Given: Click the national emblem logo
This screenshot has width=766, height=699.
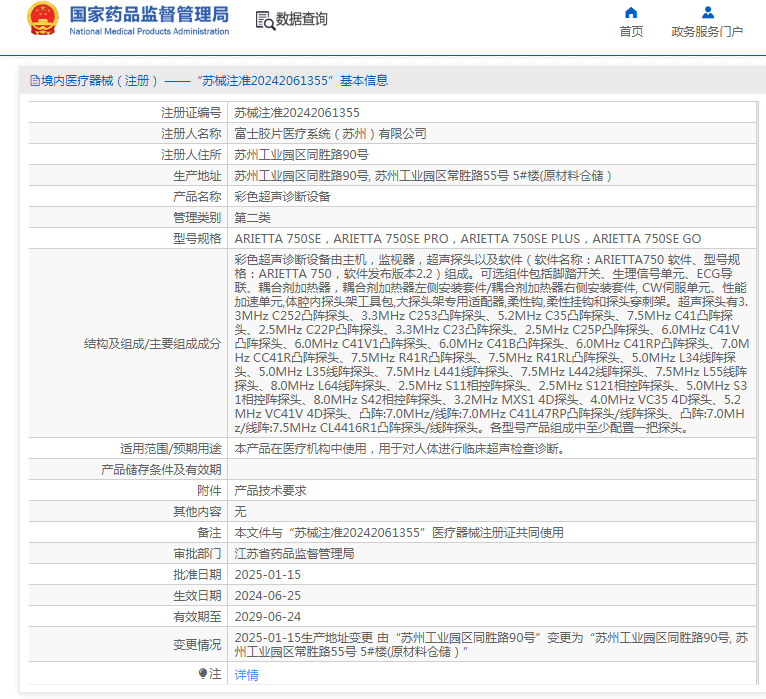Looking at the screenshot, I should [43, 19].
